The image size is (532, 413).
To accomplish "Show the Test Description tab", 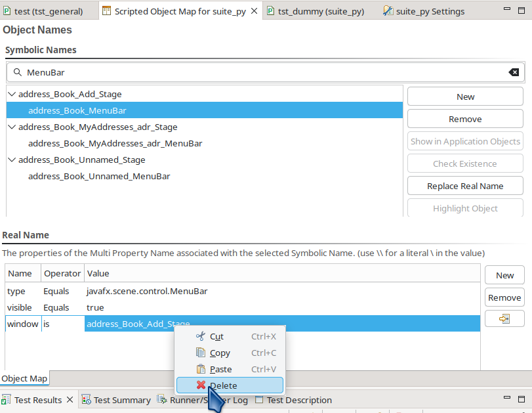I will 298,400.
